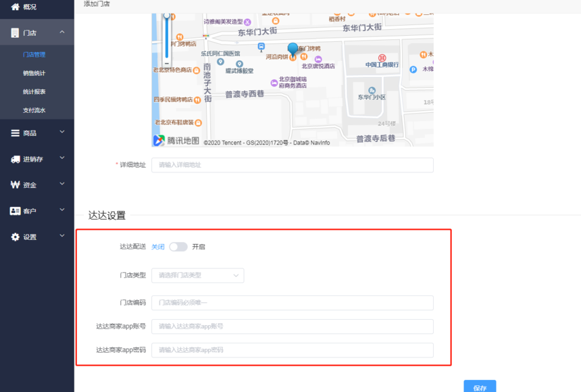Image resolution: width=581 pixels, height=392 pixels.
Task: Click the 关闭 label next to the switch
Action: [157, 247]
